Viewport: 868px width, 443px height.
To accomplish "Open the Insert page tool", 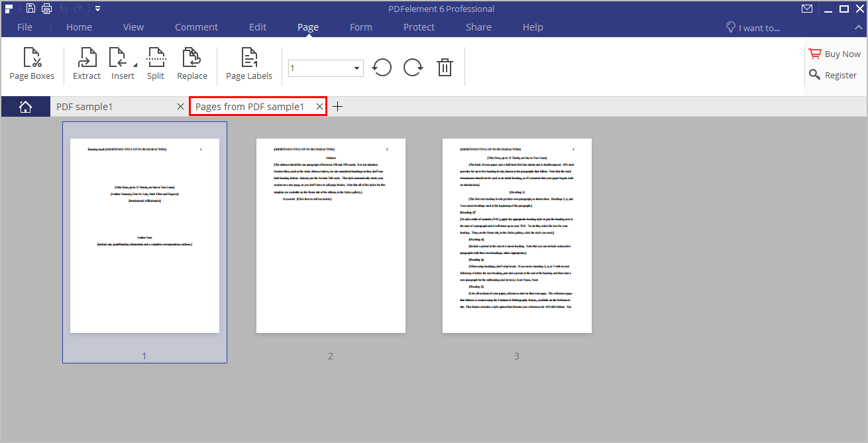I will click(122, 63).
